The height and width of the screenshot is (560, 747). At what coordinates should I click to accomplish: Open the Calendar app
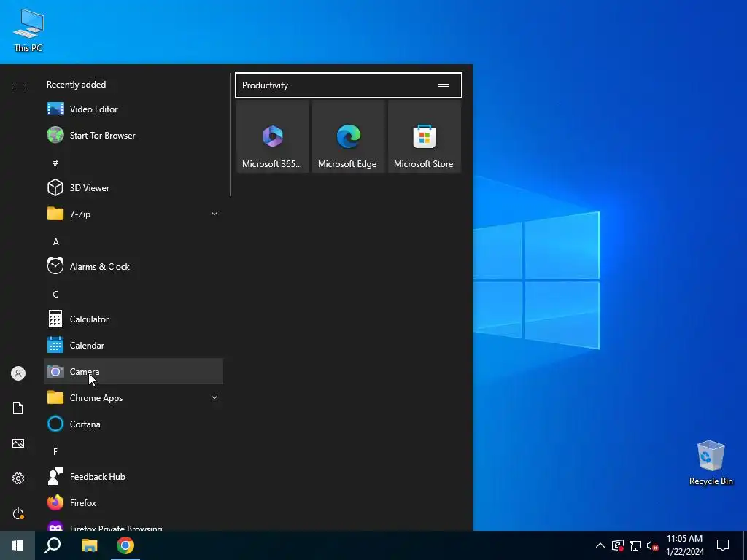pyautogui.click(x=133, y=345)
